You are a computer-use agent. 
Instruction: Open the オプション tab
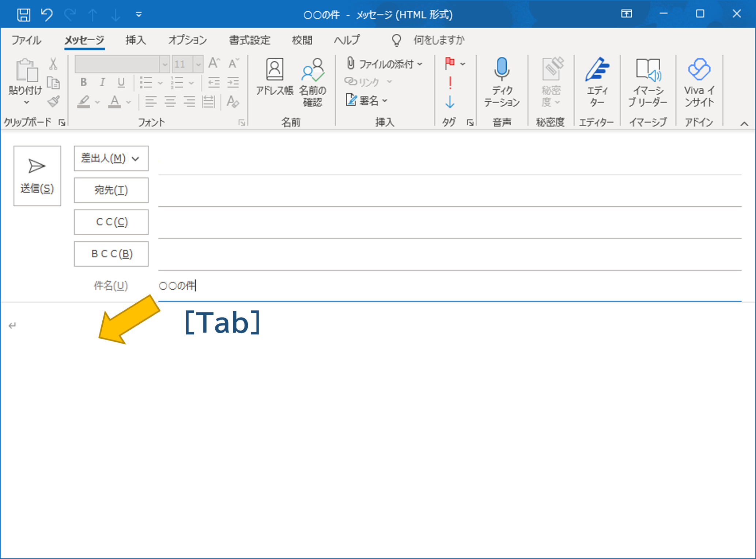(188, 40)
